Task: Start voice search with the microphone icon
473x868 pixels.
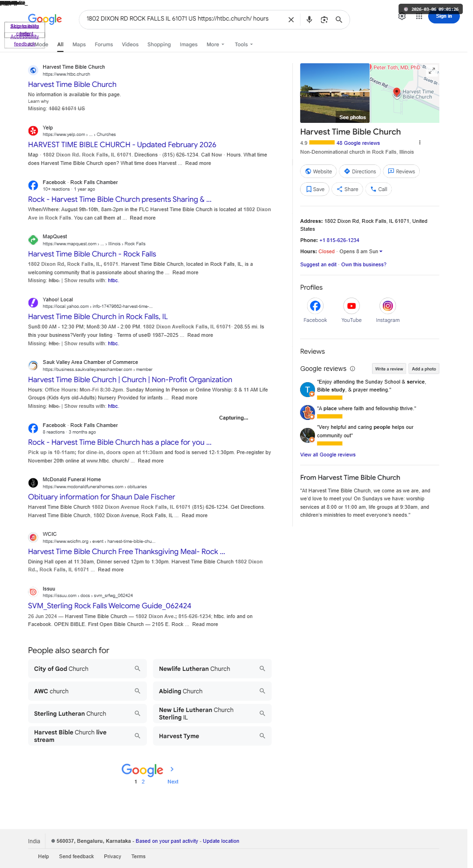Action: (309, 20)
